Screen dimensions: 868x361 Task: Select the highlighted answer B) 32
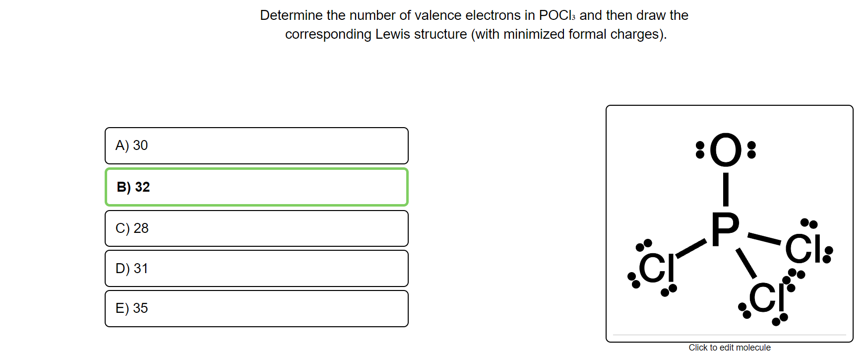(256, 187)
